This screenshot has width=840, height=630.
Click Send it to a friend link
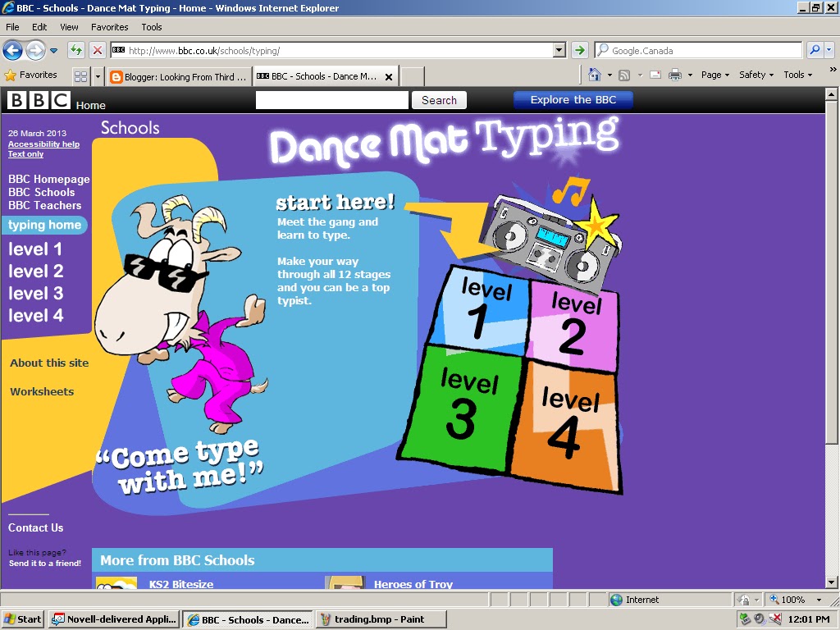tap(45, 563)
